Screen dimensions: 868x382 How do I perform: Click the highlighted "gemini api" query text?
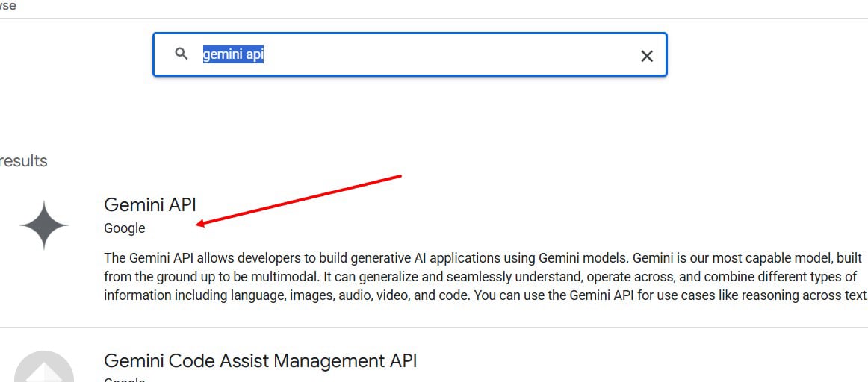click(x=233, y=54)
